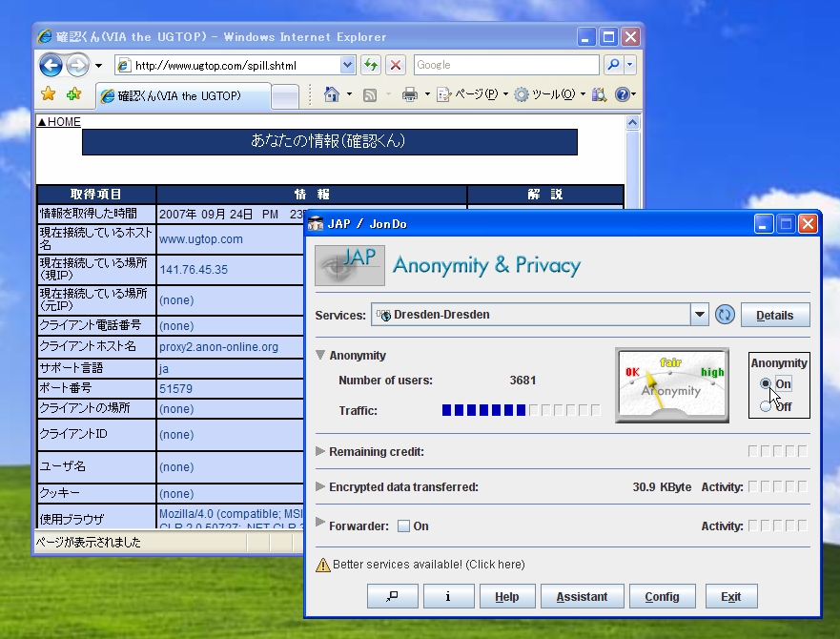Click the Details button in JAP
The width and height of the screenshot is (840, 639).
click(x=775, y=316)
